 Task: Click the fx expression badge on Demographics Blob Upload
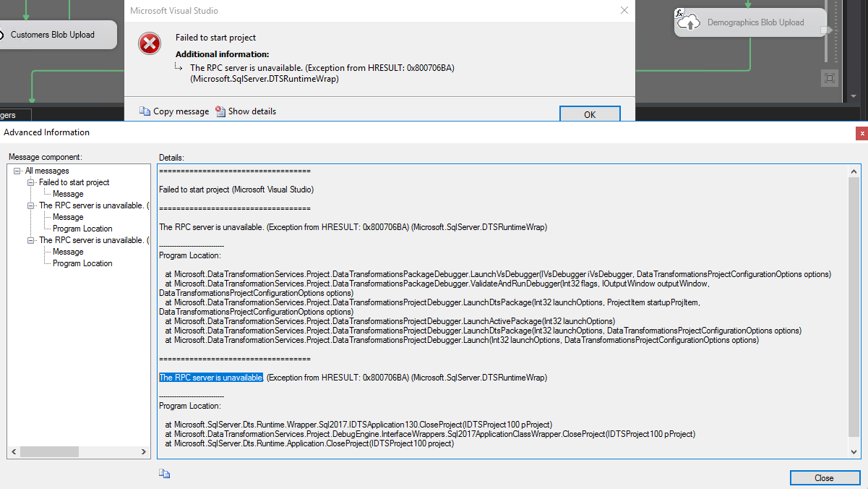679,13
